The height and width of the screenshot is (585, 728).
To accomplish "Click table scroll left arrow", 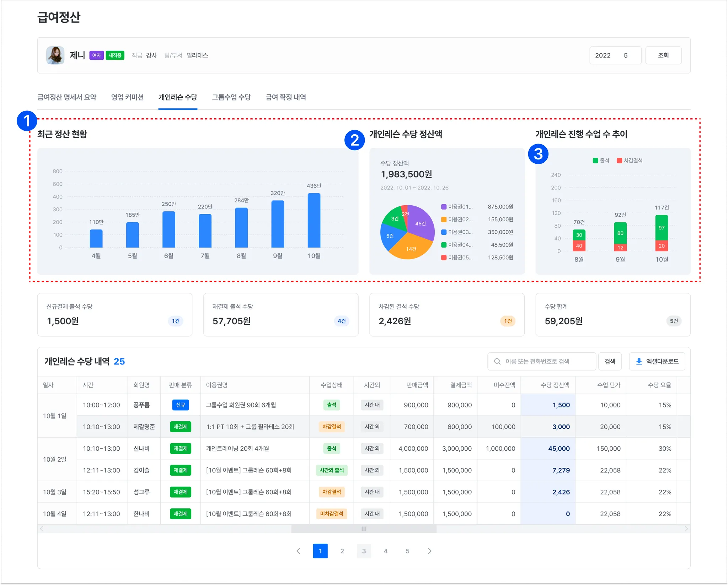I will click(42, 529).
